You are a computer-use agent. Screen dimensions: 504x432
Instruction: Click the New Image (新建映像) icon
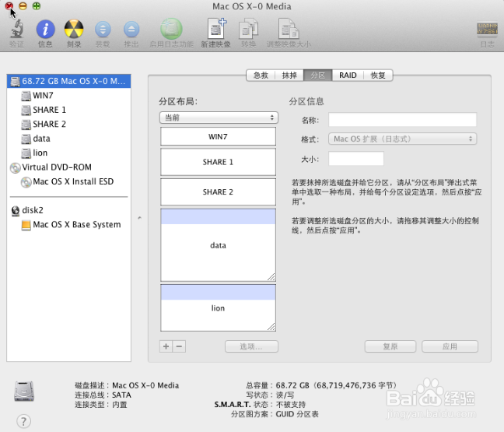(x=216, y=29)
